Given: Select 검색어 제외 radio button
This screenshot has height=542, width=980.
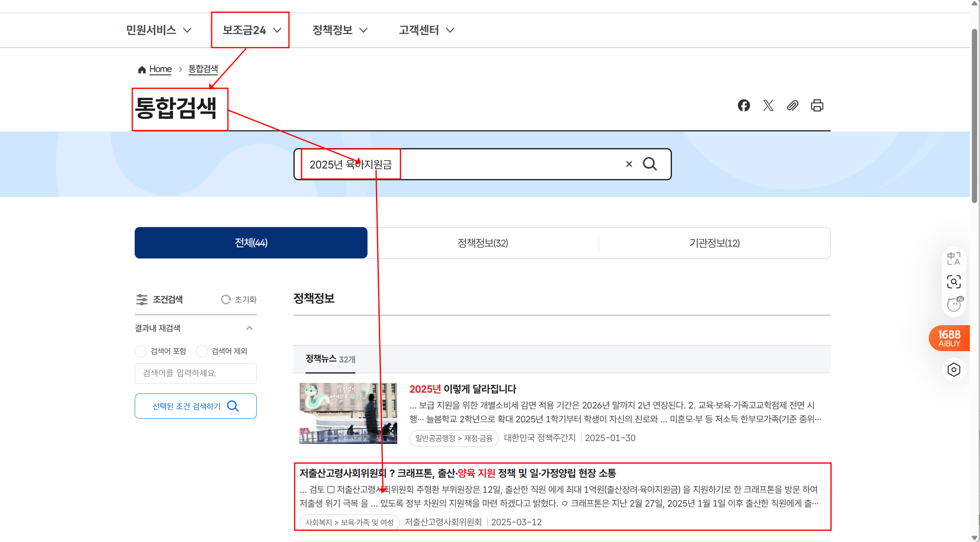Looking at the screenshot, I should coord(202,351).
